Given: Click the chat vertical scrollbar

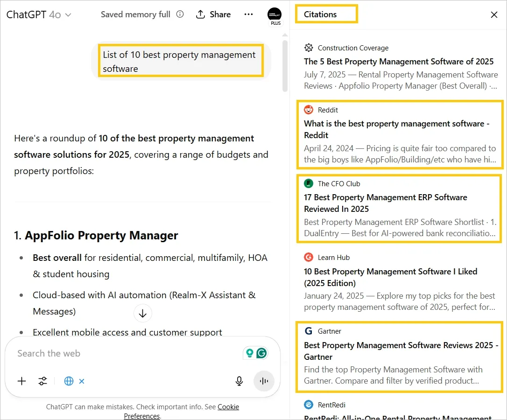Looking at the screenshot, I should [285, 65].
